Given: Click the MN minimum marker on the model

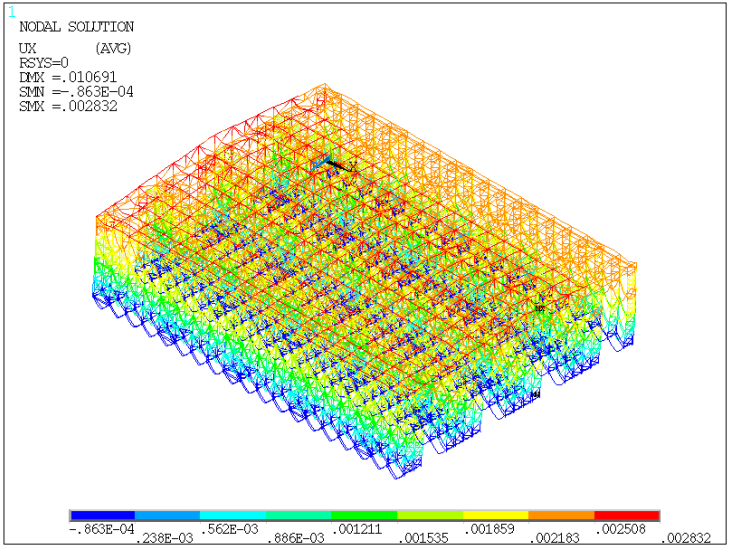Looking at the screenshot, I should coord(536,395).
